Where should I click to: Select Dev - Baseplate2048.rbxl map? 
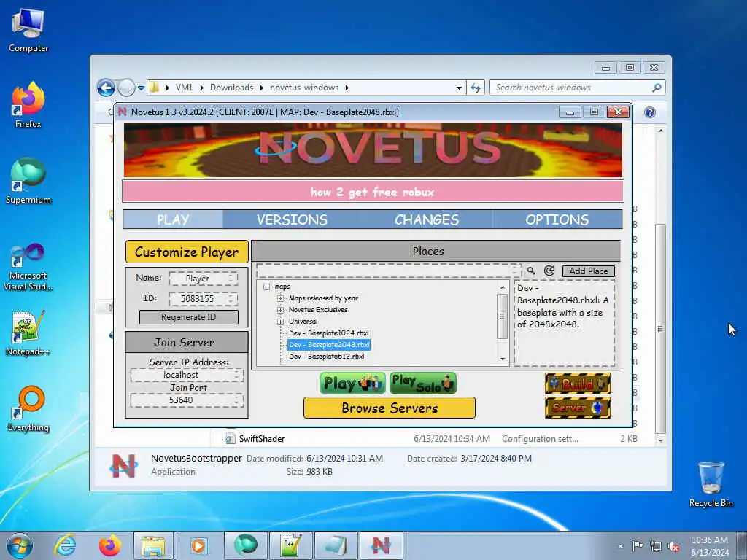coord(329,345)
